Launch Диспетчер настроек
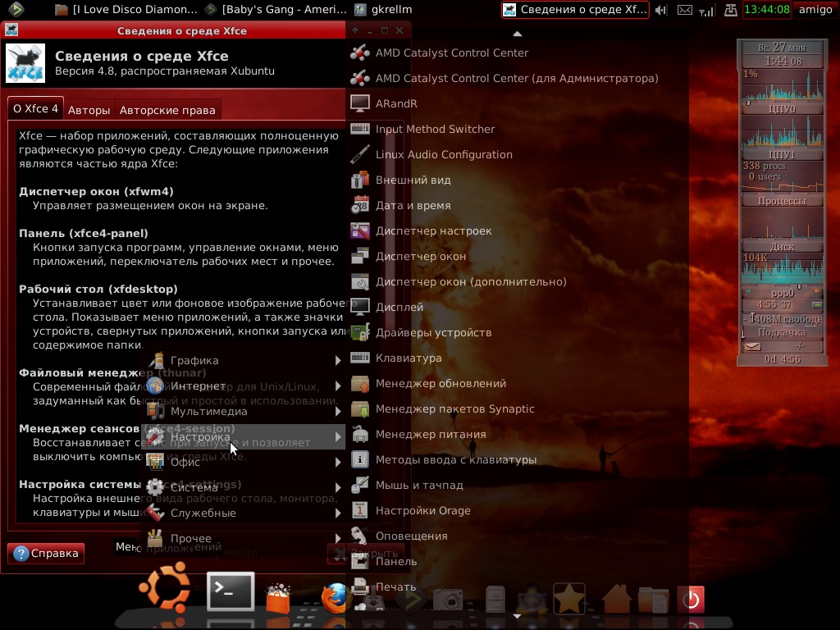840x630 pixels. coord(517,231)
